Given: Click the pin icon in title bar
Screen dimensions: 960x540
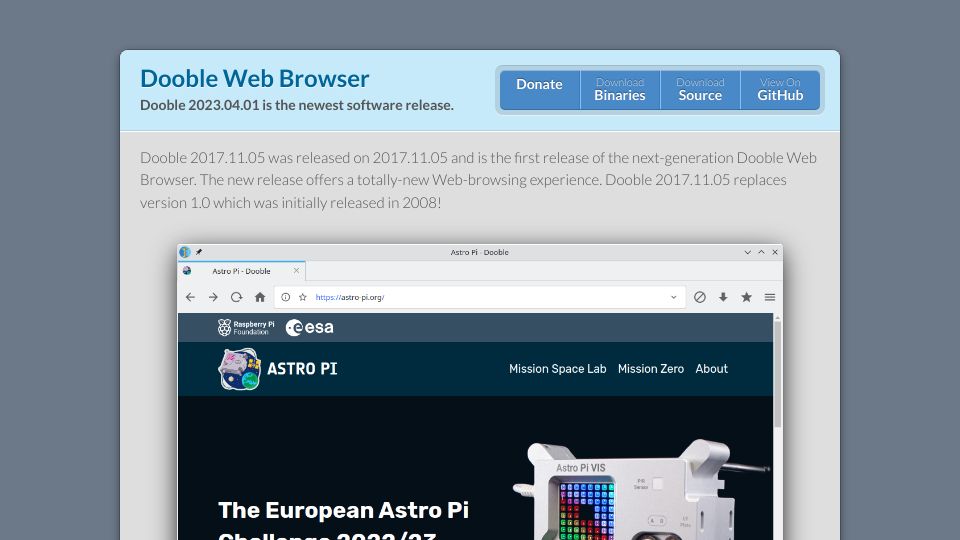Looking at the screenshot, I should tap(199, 252).
